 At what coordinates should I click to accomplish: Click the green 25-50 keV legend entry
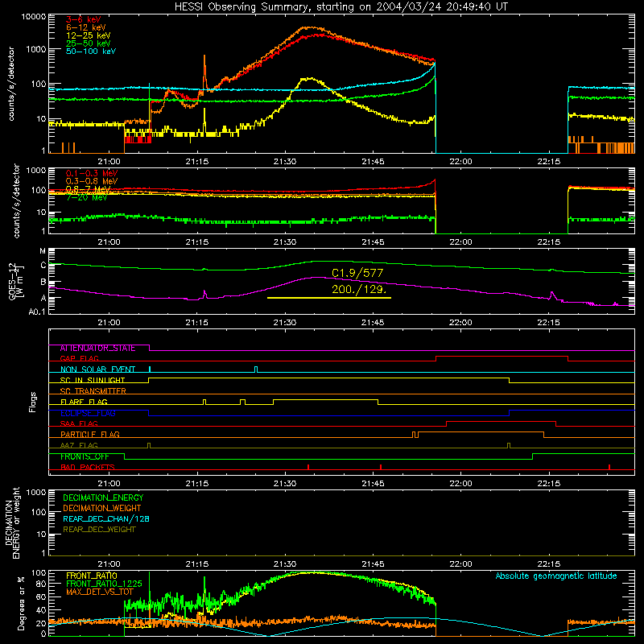click(89, 43)
